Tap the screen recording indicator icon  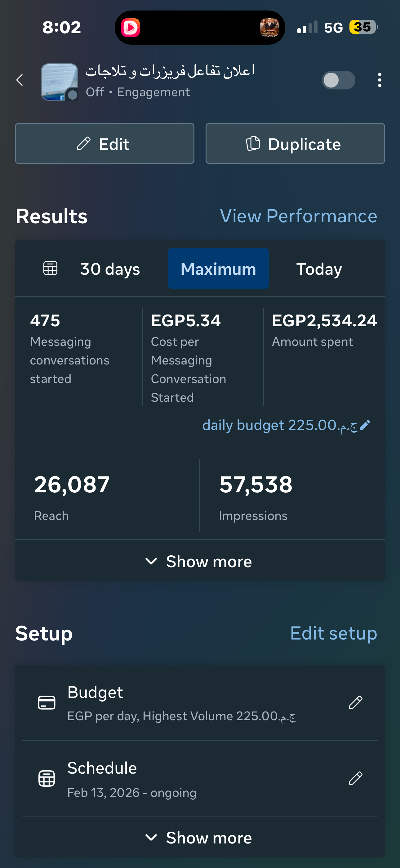coord(131,28)
